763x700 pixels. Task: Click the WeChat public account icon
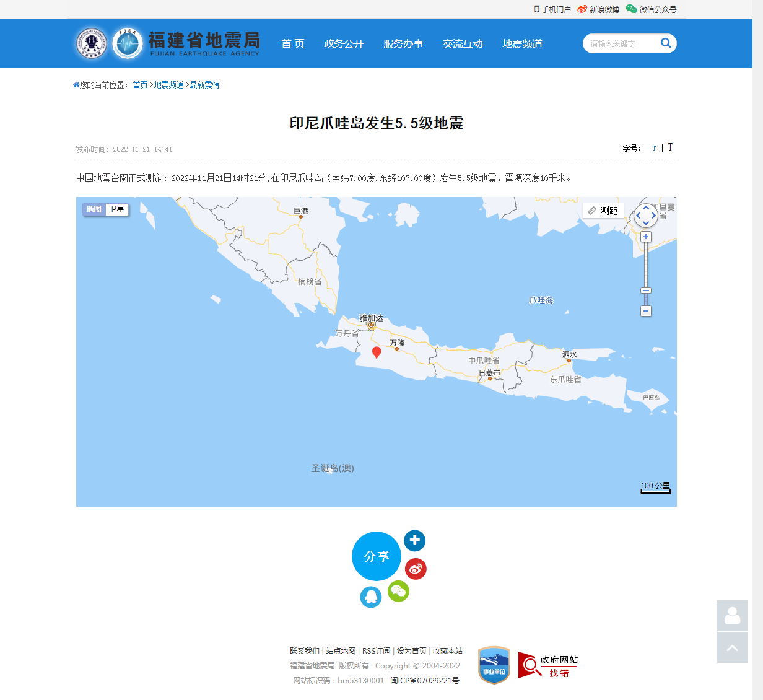631,9
